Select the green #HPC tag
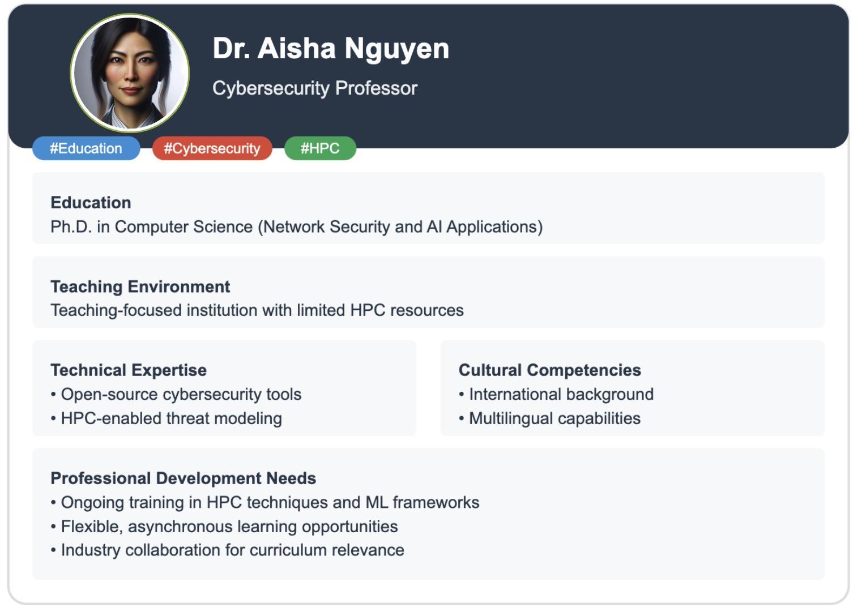Viewport: 862px width, 616px height. click(x=320, y=148)
